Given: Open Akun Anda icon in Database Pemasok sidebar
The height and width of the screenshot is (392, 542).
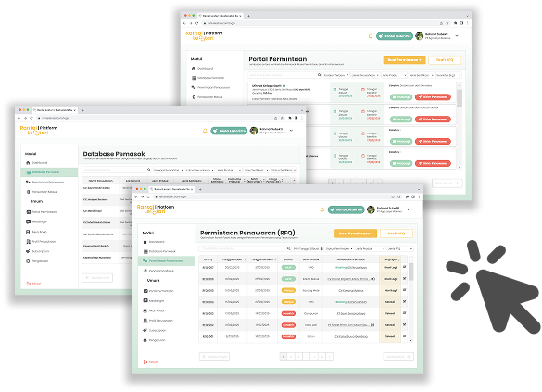Looking at the screenshot, I should click(29, 232).
